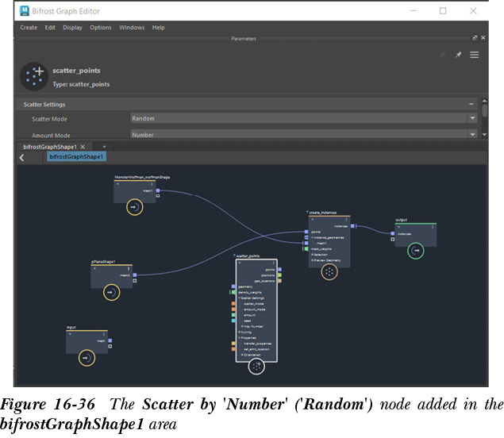Collapse the Scatter Settings section

(471, 104)
